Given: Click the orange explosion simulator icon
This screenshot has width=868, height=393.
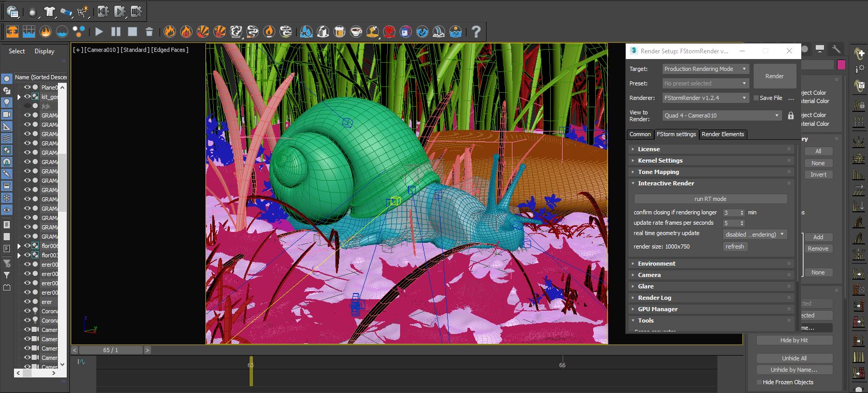Looking at the screenshot, I should point(12,32).
